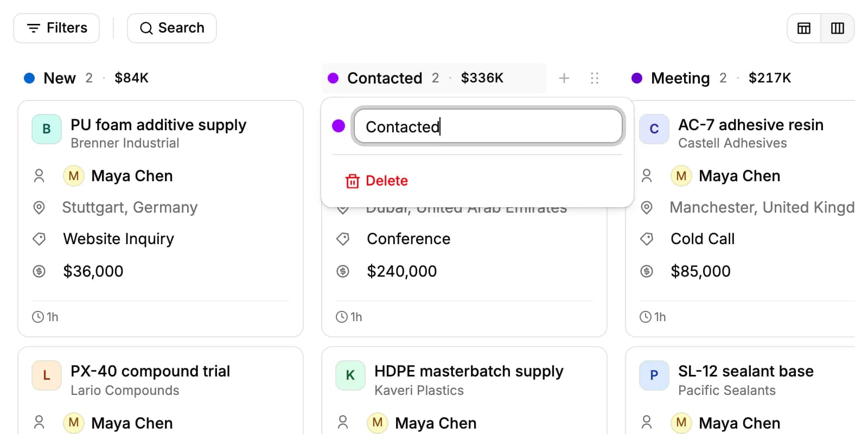
Task: Click the New column header
Action: pos(86,78)
